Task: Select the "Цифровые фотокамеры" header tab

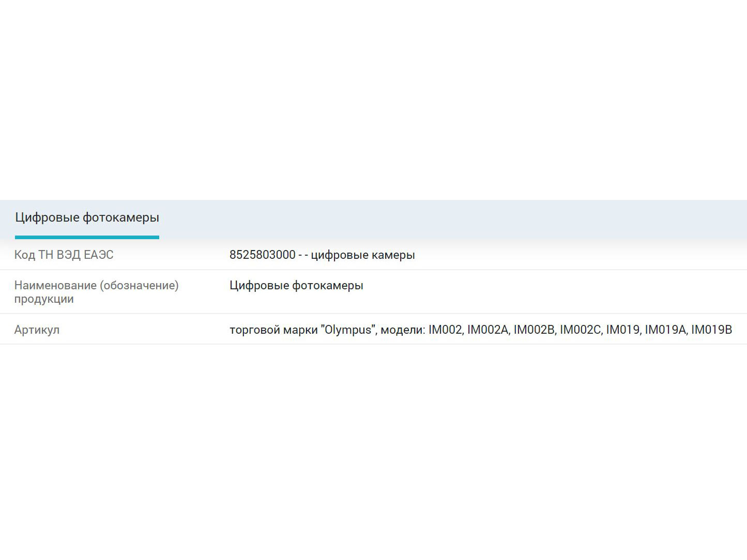Action: 87,217
